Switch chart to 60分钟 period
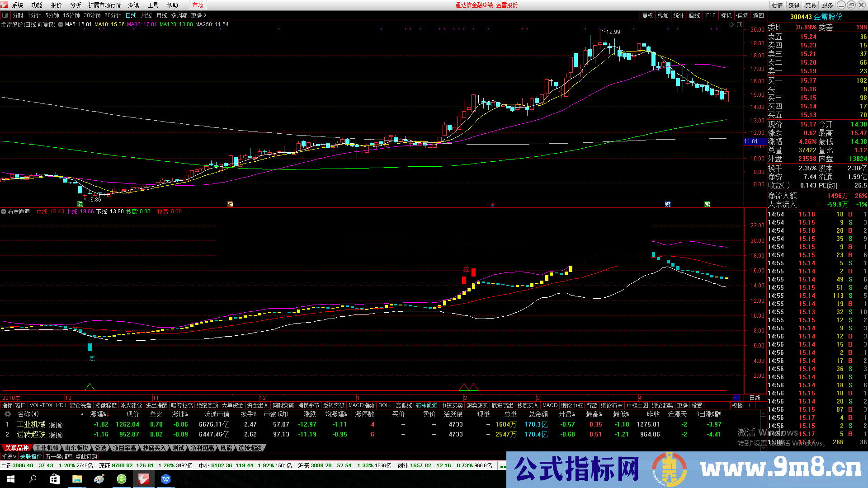Viewport: 868px width, 488px height. point(113,15)
